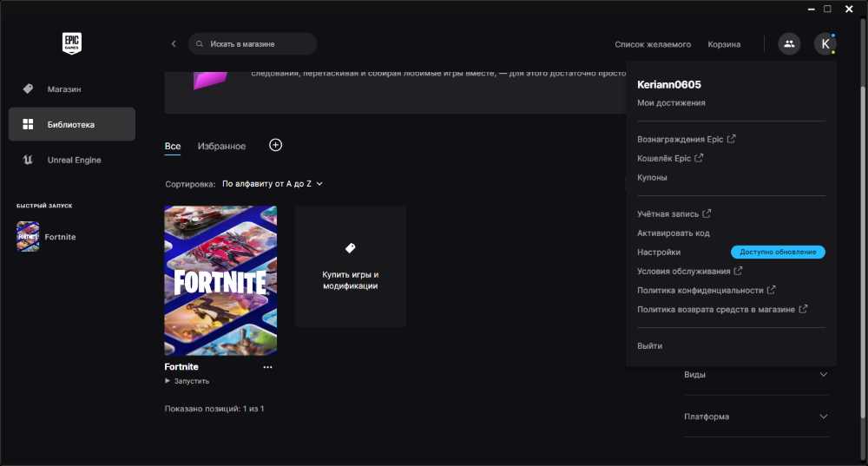868x466 pixels.
Task: Click the Unreal Engine logo icon
Action: pos(28,160)
